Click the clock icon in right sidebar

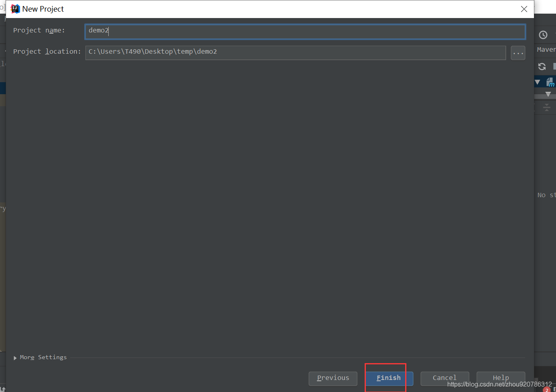[543, 35]
